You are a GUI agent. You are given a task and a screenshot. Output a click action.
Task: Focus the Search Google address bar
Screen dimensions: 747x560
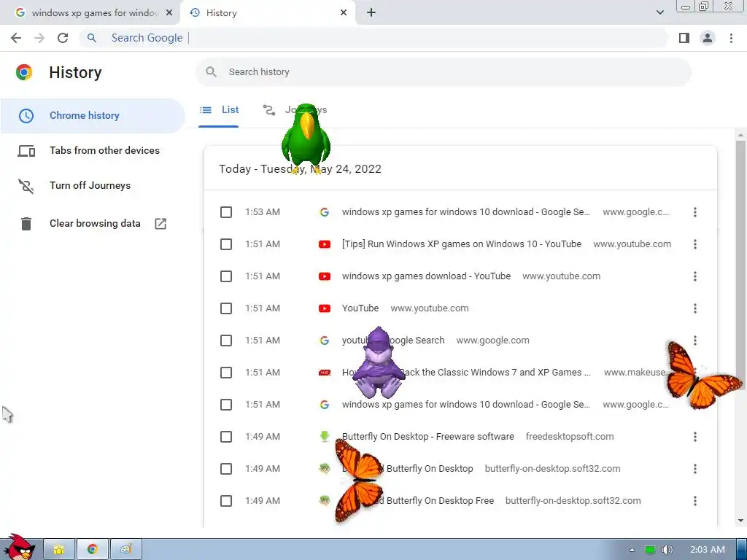tap(374, 38)
